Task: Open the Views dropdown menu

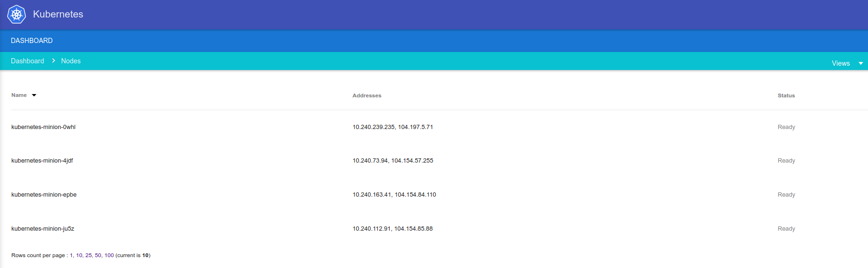Action: click(x=841, y=63)
